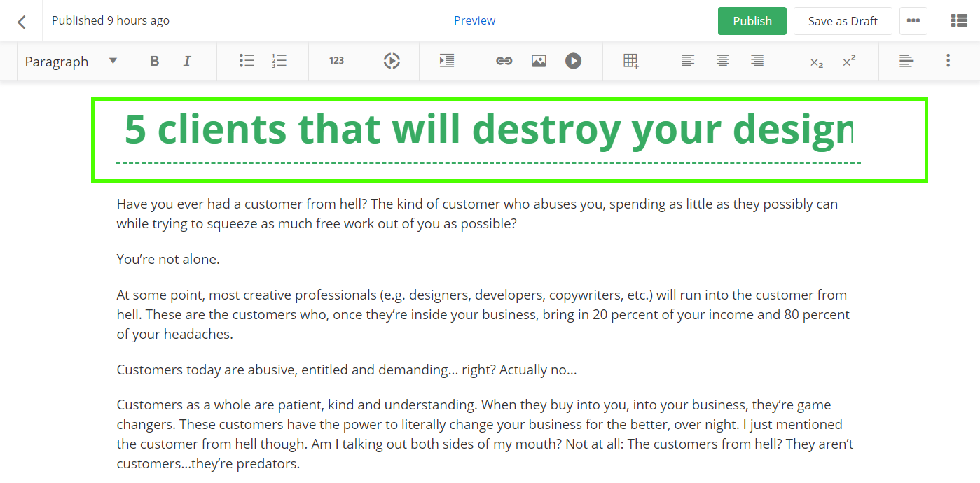Align text to the left
This screenshot has height=483, width=980.
pos(689,62)
